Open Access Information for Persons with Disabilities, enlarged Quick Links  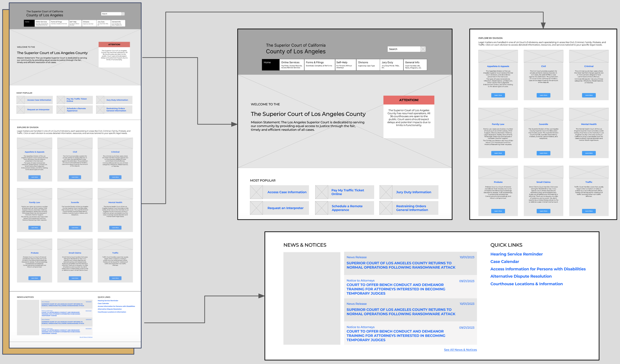(538, 269)
